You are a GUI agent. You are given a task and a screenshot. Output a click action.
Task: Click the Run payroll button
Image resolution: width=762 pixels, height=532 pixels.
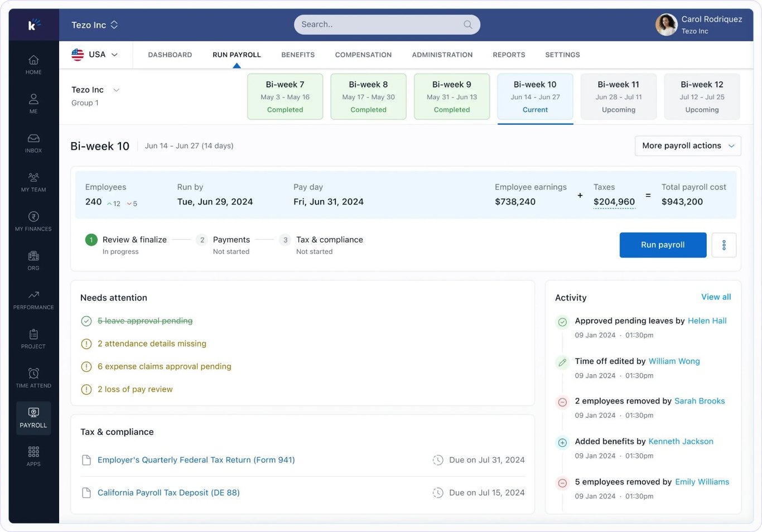(x=663, y=245)
